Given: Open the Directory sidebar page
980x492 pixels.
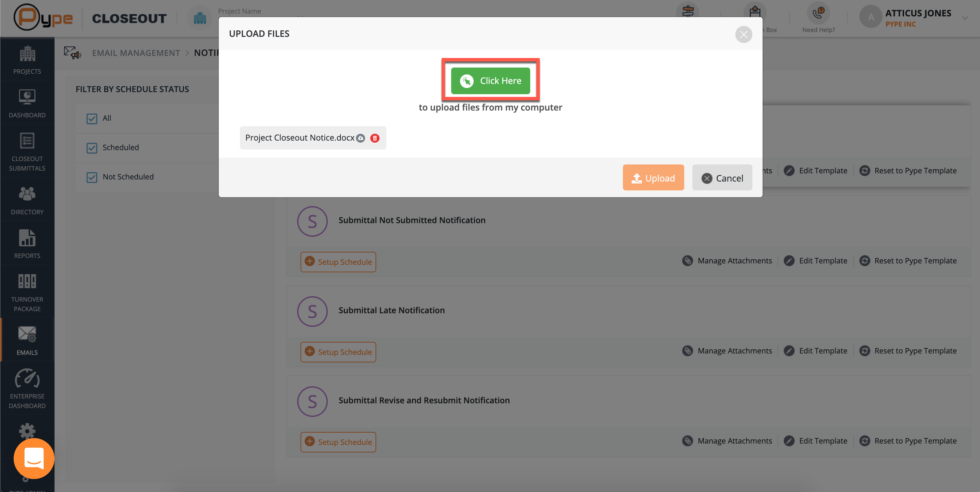Looking at the screenshot, I should [x=27, y=200].
